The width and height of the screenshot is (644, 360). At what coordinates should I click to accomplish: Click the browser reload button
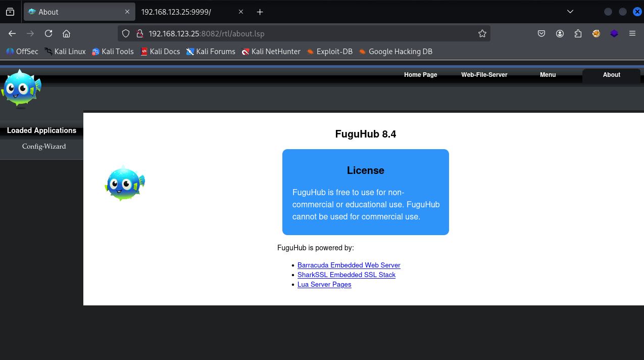pyautogui.click(x=48, y=33)
